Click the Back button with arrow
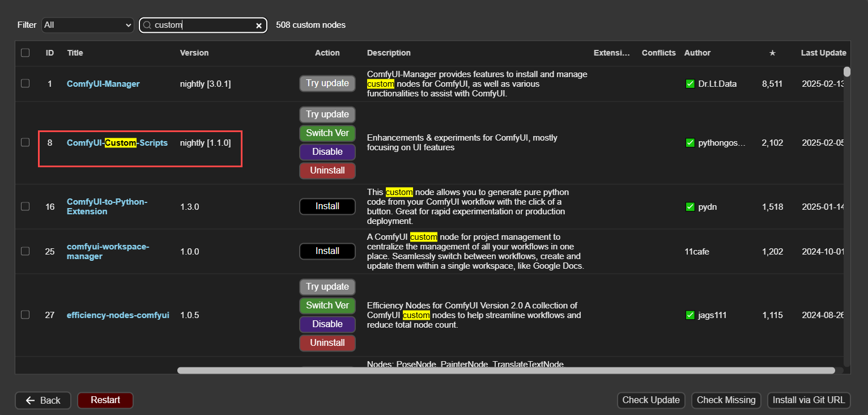The image size is (868, 415). [x=43, y=400]
